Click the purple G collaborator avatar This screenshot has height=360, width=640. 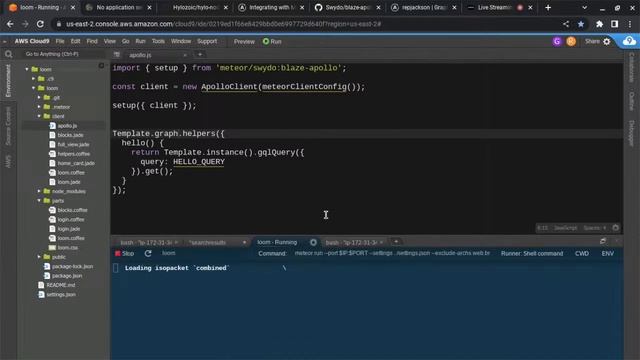(x=557, y=41)
